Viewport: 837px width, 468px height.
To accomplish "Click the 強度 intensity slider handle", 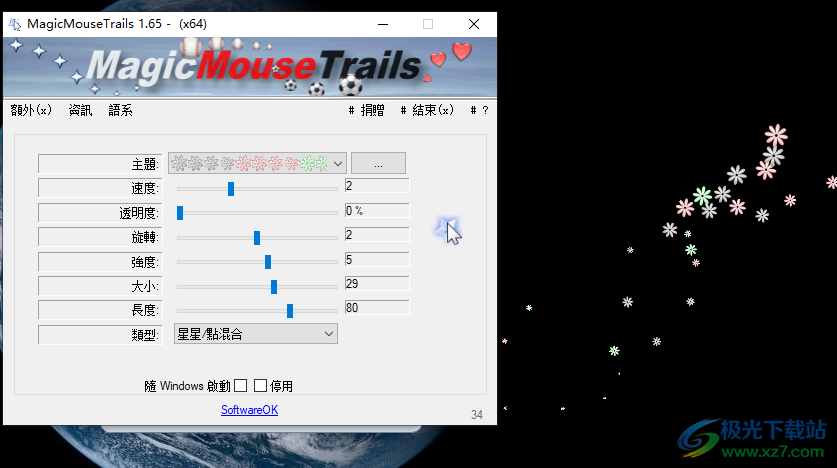I will pyautogui.click(x=268, y=261).
